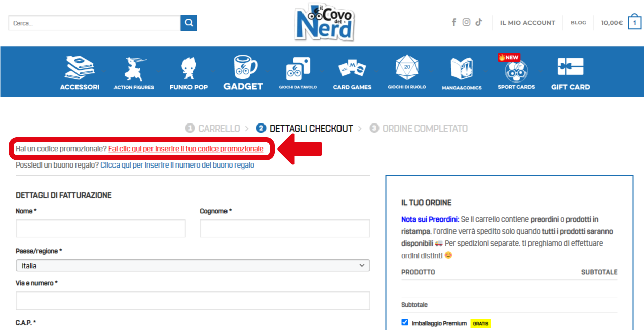644x330 pixels.
Task: Click the Nome input field
Action: tap(101, 229)
